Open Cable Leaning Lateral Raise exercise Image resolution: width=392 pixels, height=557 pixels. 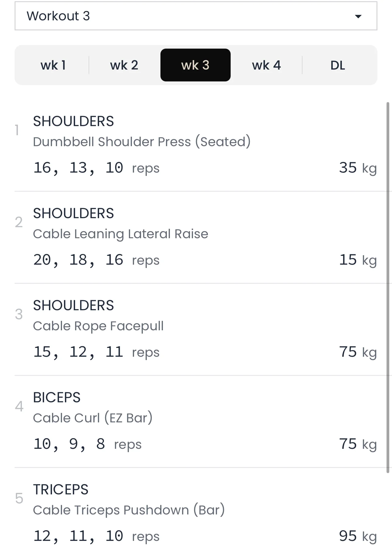tap(120, 234)
